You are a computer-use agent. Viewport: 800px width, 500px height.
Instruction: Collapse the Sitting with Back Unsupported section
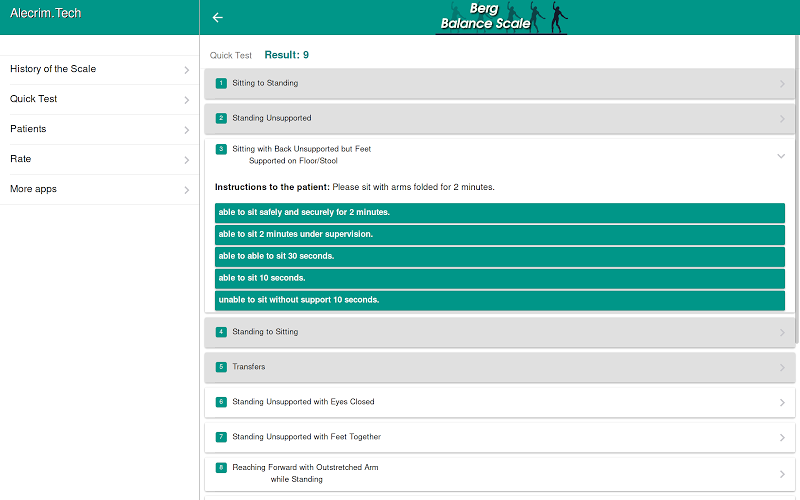(x=499, y=155)
